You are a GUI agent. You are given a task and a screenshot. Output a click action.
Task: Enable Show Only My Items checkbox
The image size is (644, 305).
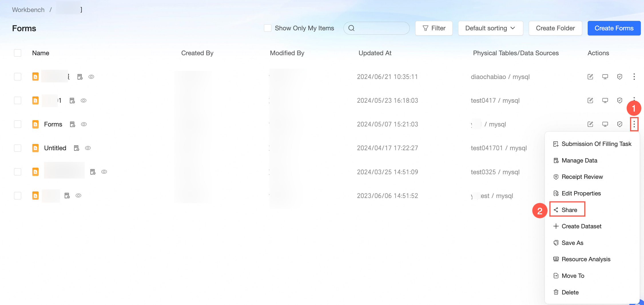click(x=268, y=28)
